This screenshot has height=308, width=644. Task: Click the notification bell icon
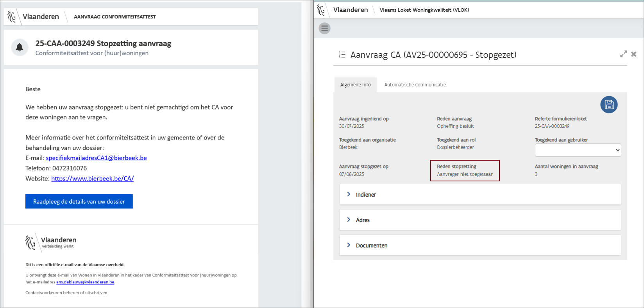click(x=20, y=48)
